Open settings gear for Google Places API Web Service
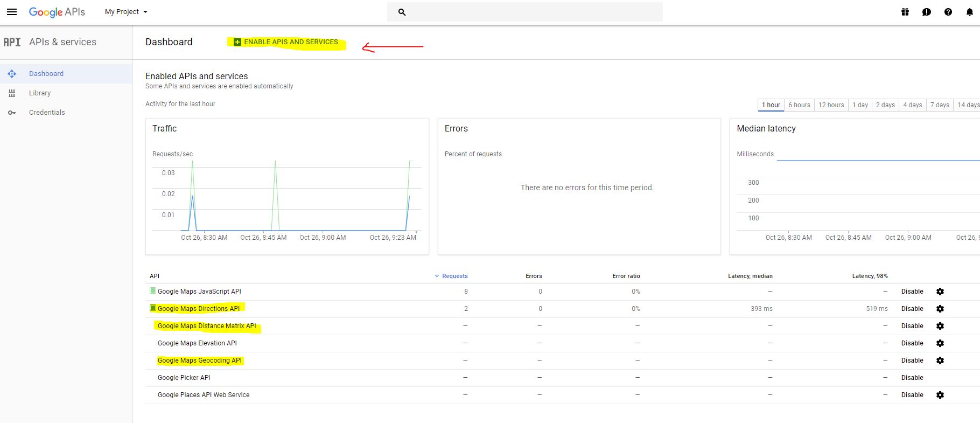 tap(940, 395)
